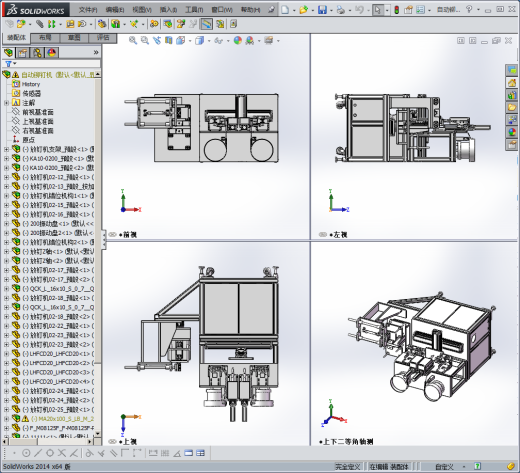Screen dimensions: 520x473
Task: Select the PropertyManager tab icon
Action: (23, 53)
